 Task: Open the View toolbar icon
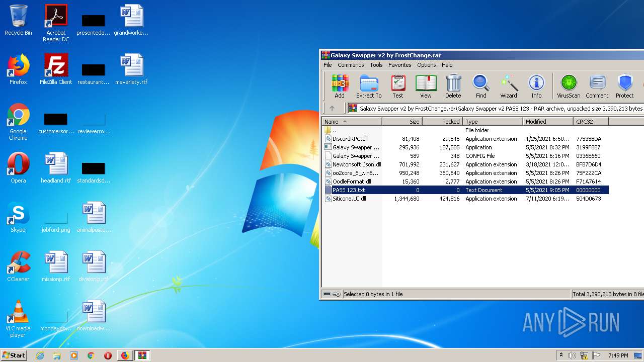426,86
